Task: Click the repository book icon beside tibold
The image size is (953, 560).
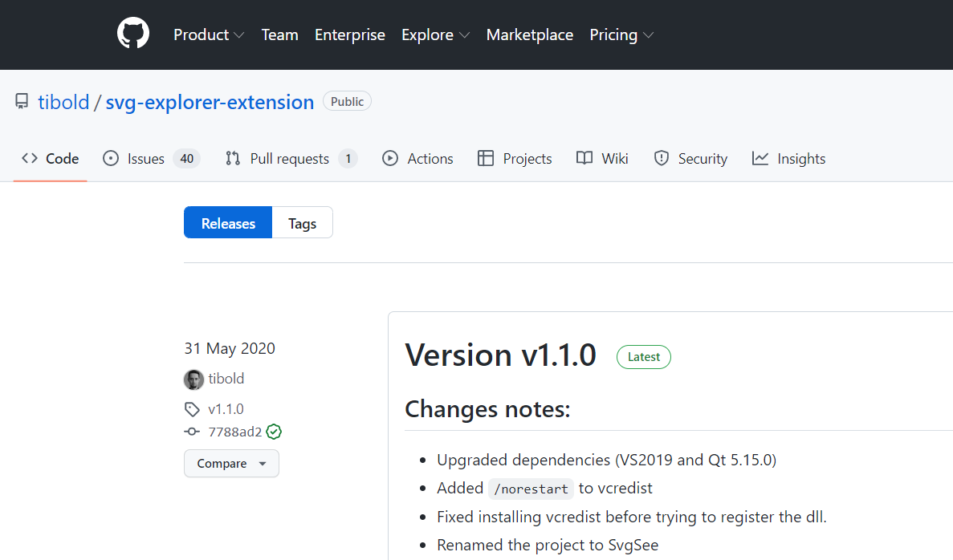Action: [22, 101]
